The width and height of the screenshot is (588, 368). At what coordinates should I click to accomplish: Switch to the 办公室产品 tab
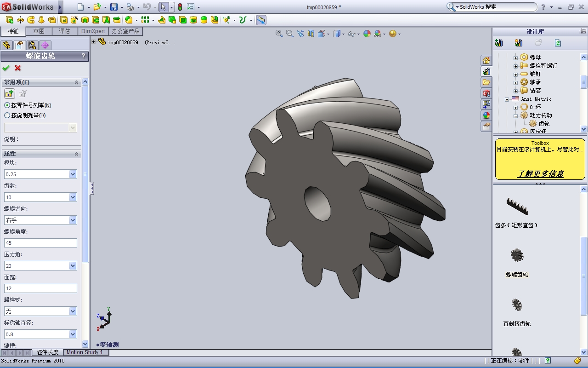[x=125, y=31]
